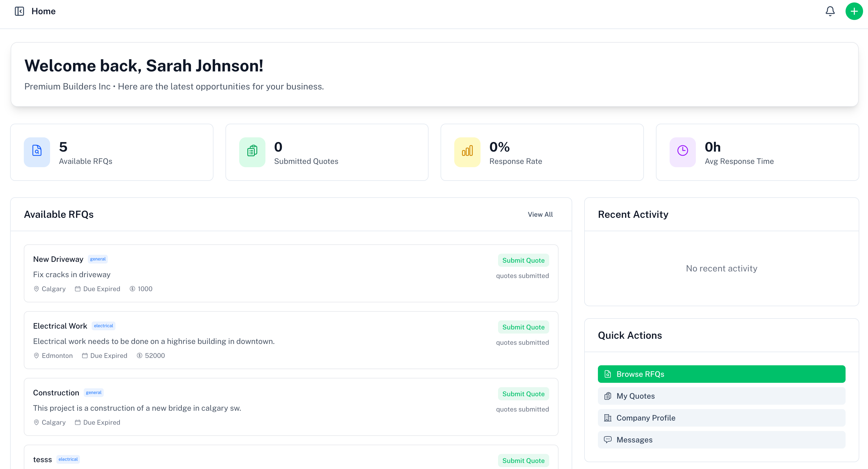Open the 0% Response Rate stat card
Image resolution: width=868 pixels, height=469 pixels.
tap(542, 152)
